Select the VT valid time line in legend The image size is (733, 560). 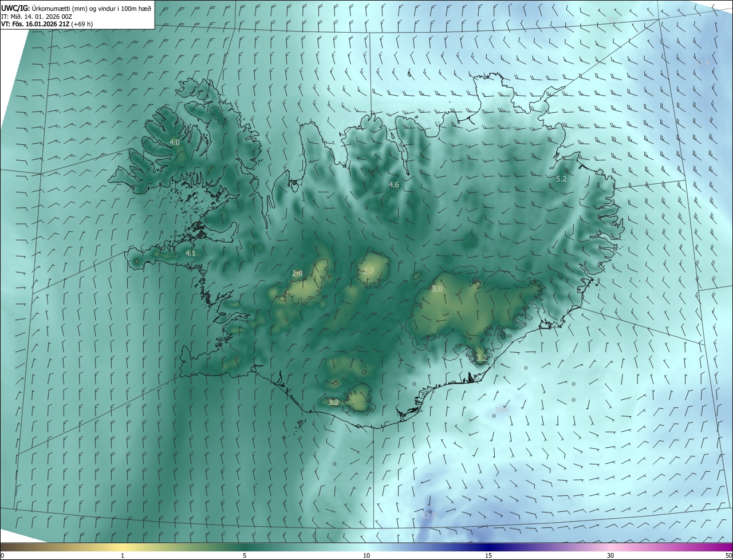47,24
